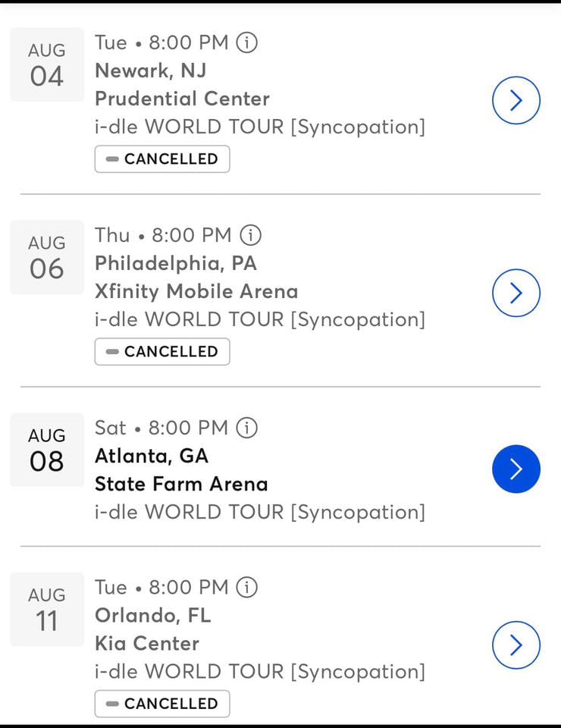The height and width of the screenshot is (728, 561).
Task: Open info icon beside Tue Aug 04 time
Action: coord(247,42)
